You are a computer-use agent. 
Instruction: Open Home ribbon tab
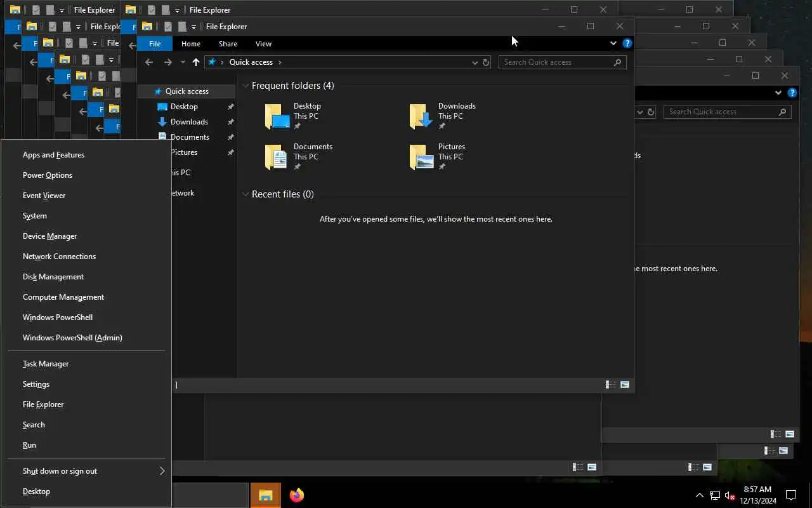click(191, 44)
